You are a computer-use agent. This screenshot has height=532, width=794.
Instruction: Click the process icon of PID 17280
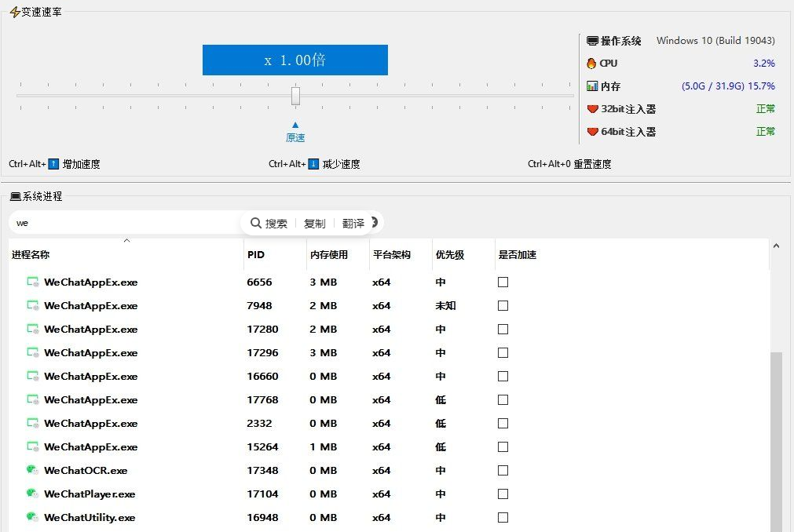pos(32,330)
